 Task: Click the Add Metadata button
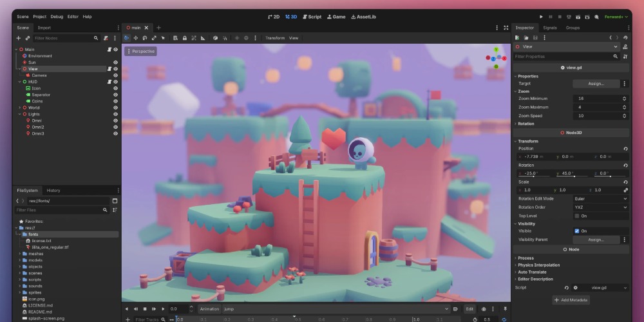tap(571, 300)
